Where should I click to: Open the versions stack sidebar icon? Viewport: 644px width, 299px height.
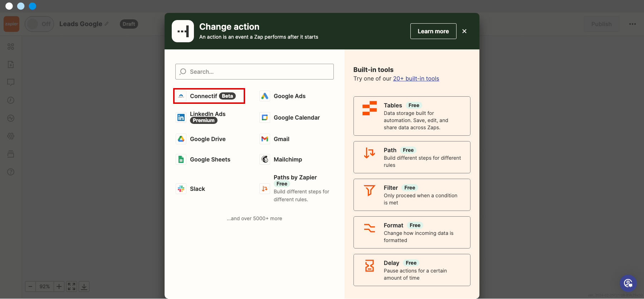point(11,154)
